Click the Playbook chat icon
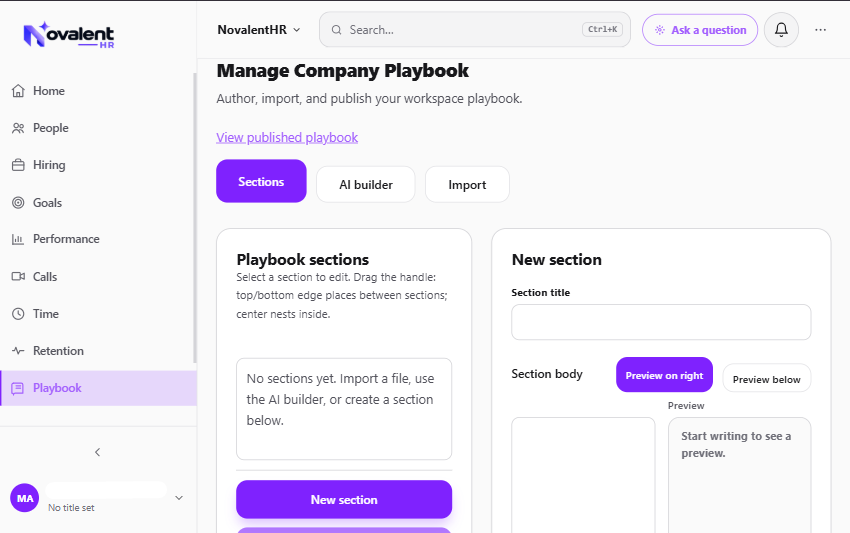Viewport: 850px width, 533px height. coord(18,388)
